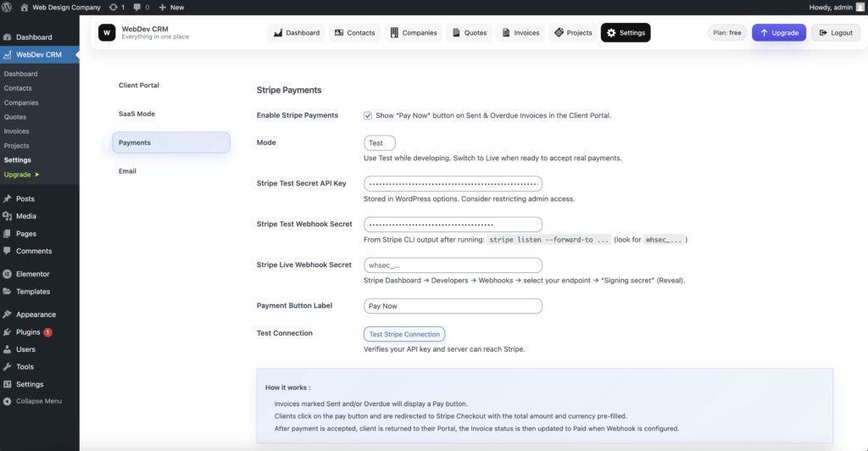This screenshot has width=868, height=451.
Task: Click the Companies building icon in top nav
Action: (x=394, y=33)
